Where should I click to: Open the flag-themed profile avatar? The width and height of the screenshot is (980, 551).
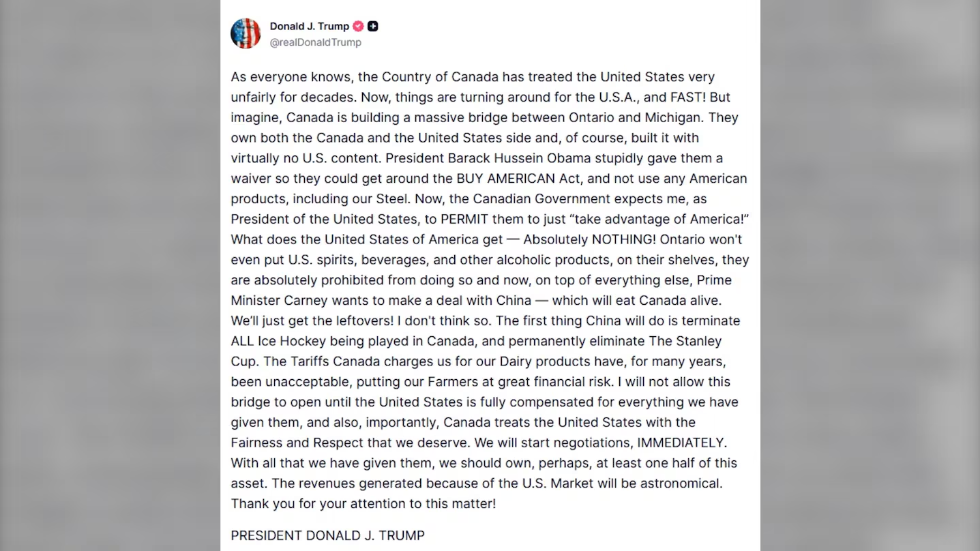246,33
